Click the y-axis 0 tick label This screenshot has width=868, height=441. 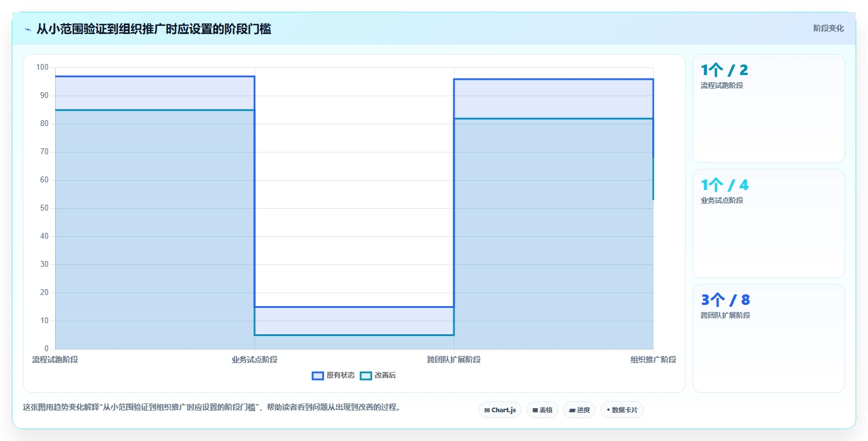tap(46, 349)
